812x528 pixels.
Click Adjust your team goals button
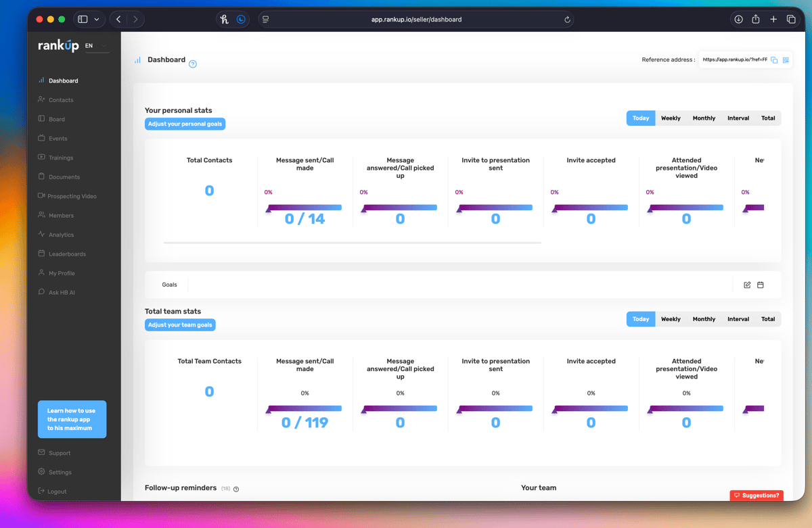(x=180, y=325)
